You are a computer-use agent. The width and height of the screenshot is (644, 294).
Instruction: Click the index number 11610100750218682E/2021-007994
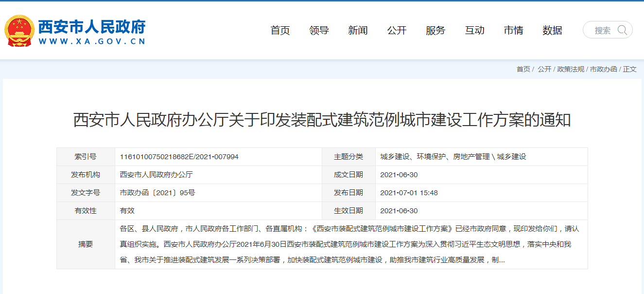click(179, 157)
